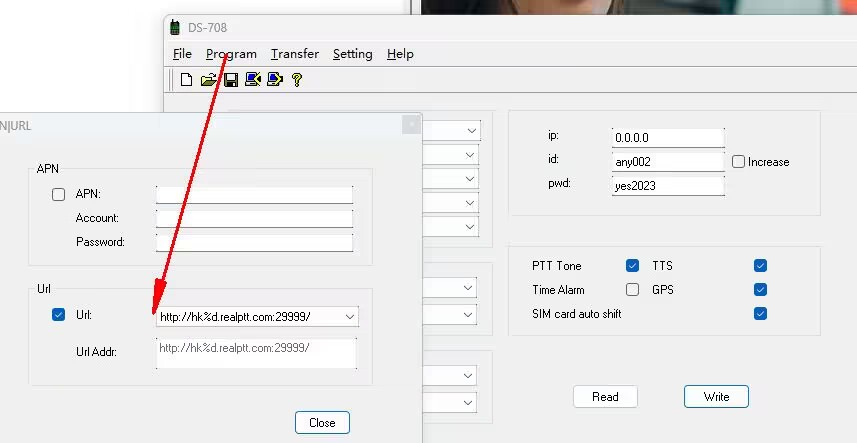This screenshot has width=857, height=443.
Task: Uncheck the Url checkbox
Action: tap(58, 315)
